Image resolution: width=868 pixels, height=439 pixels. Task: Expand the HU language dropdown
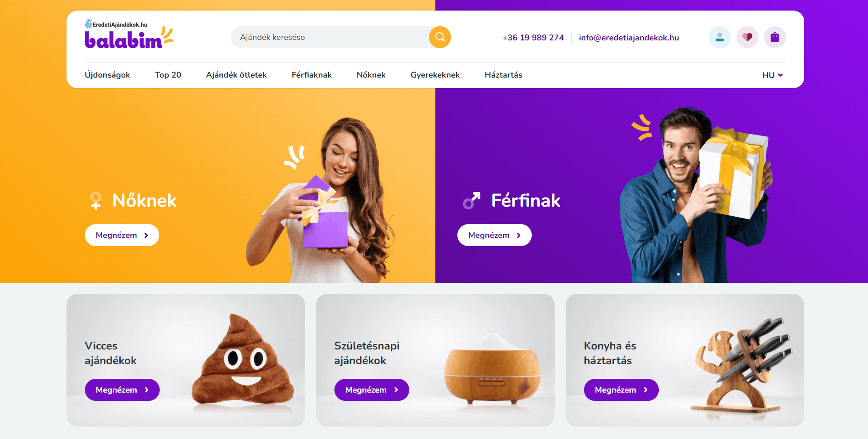(772, 75)
